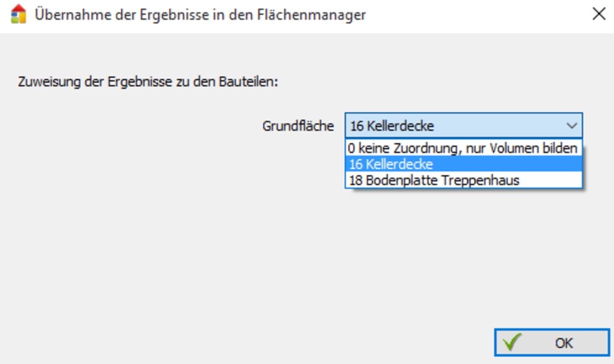Click the "OK" text label
The width and height of the screenshot is (614, 364).
click(x=564, y=343)
